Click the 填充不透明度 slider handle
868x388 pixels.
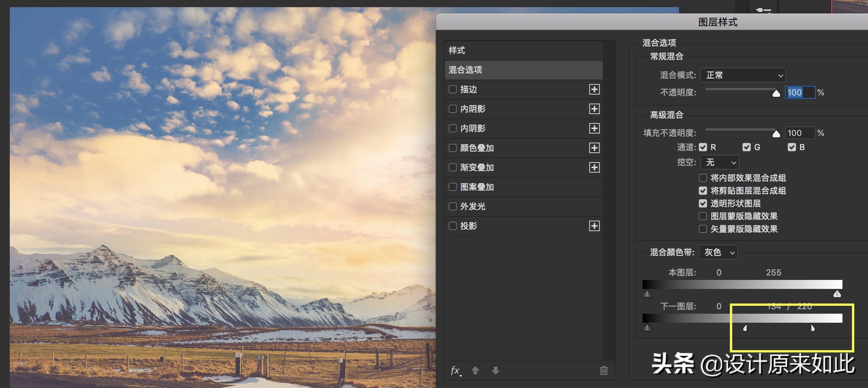click(776, 134)
